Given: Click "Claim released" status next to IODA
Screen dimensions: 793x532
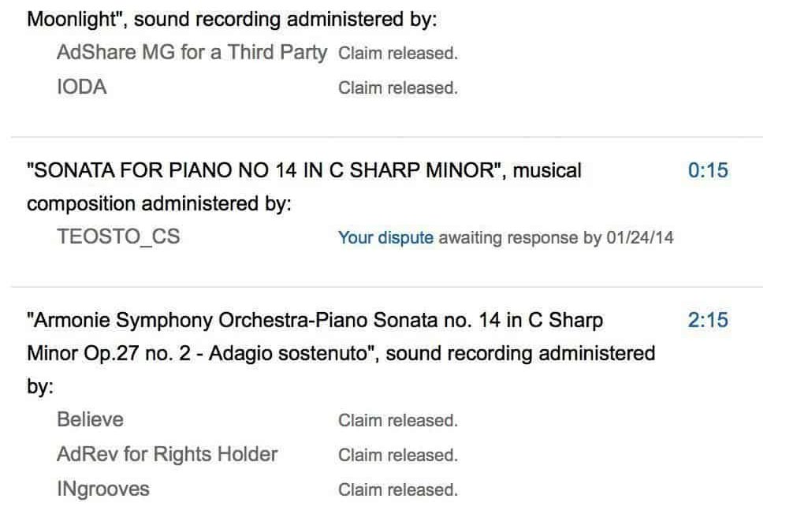Looking at the screenshot, I should click(x=397, y=88).
